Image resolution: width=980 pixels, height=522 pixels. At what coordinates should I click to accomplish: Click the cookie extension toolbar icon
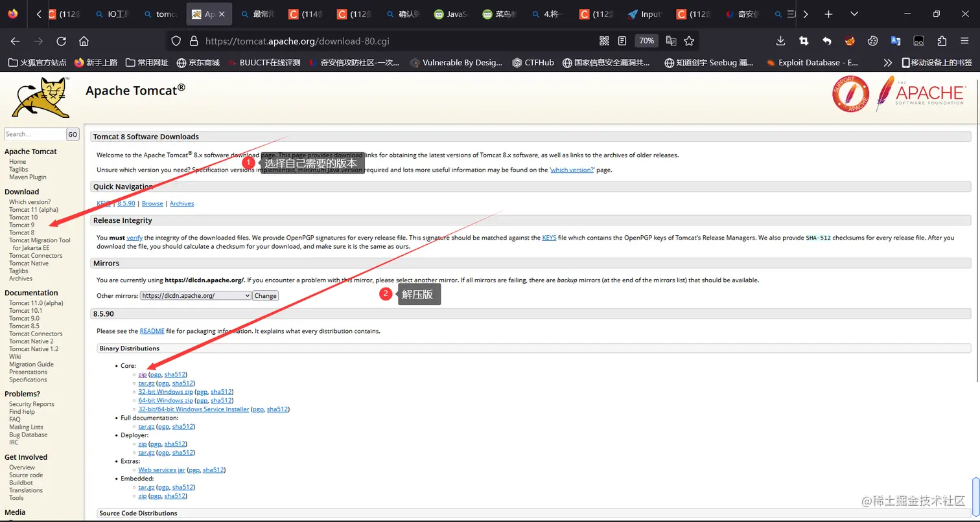(x=873, y=41)
